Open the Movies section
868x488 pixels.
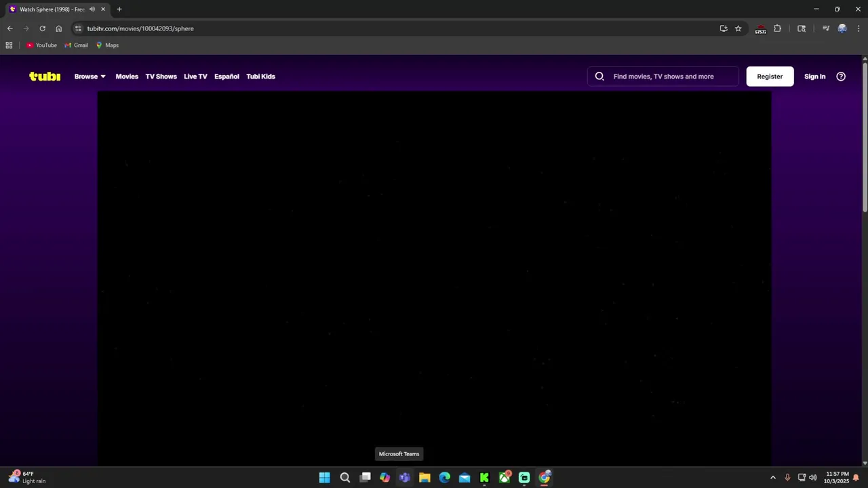tap(127, 77)
